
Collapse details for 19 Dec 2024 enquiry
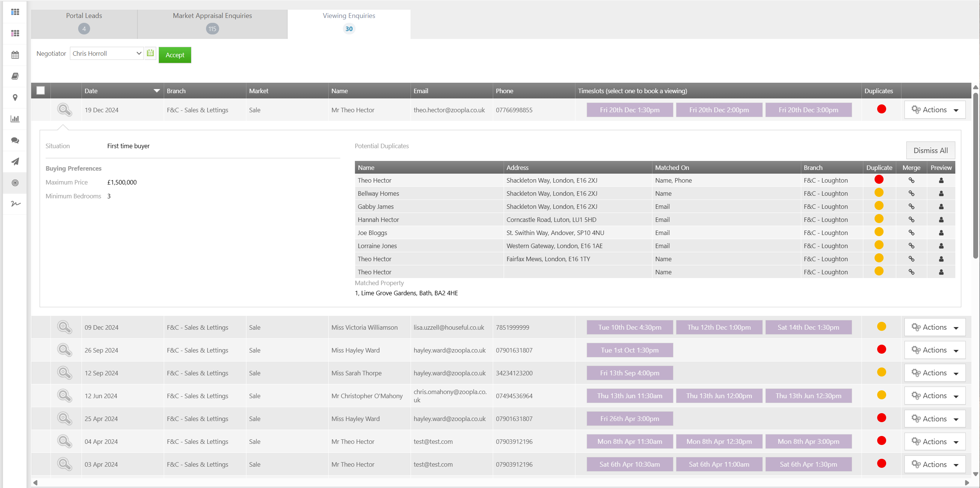pyautogui.click(x=64, y=110)
